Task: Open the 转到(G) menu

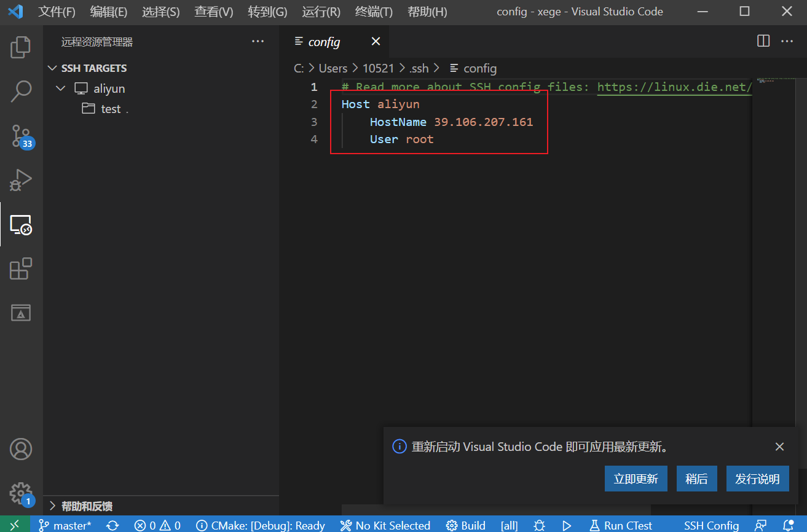Action: [267, 12]
